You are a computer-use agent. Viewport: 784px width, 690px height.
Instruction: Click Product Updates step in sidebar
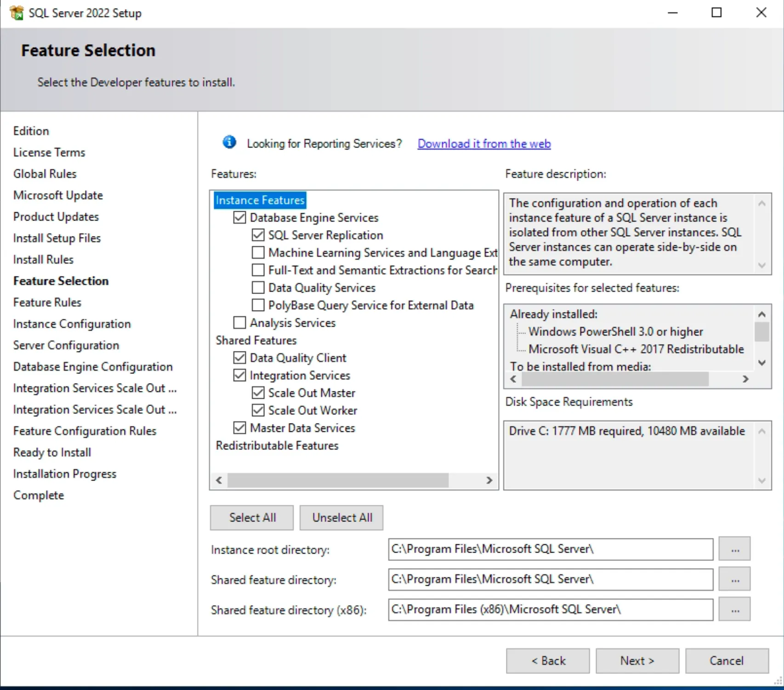click(x=56, y=217)
